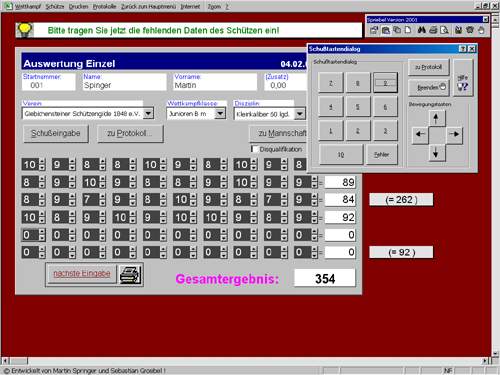
Task: Click the left arrow movement key
Action: [x=421, y=134]
